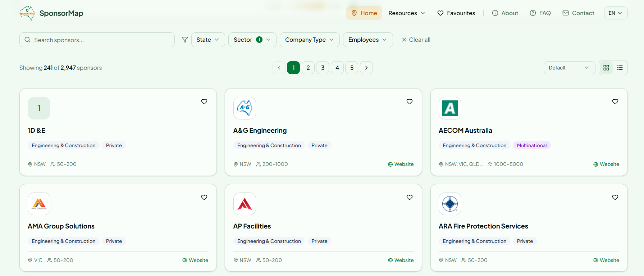Open AP Facilities website link
This screenshot has width=644, height=276.
[401, 260]
